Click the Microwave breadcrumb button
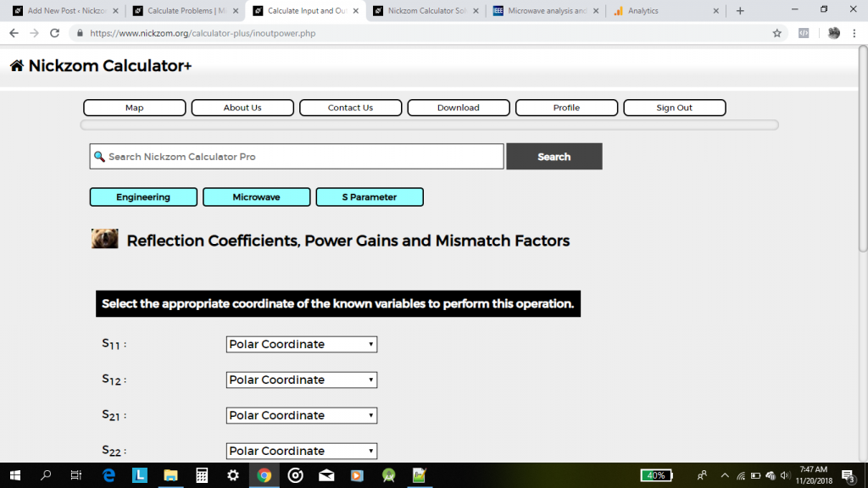868x488 pixels. click(256, 197)
